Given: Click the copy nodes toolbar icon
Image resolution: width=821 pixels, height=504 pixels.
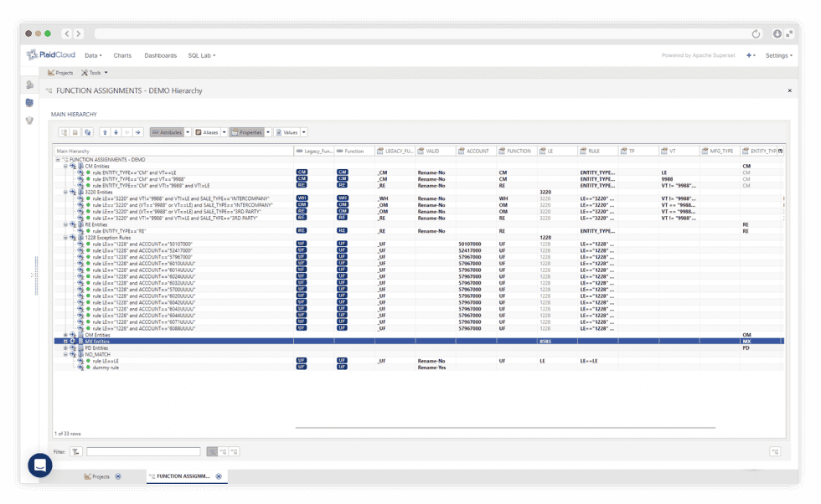Looking at the screenshot, I should pos(87,132).
